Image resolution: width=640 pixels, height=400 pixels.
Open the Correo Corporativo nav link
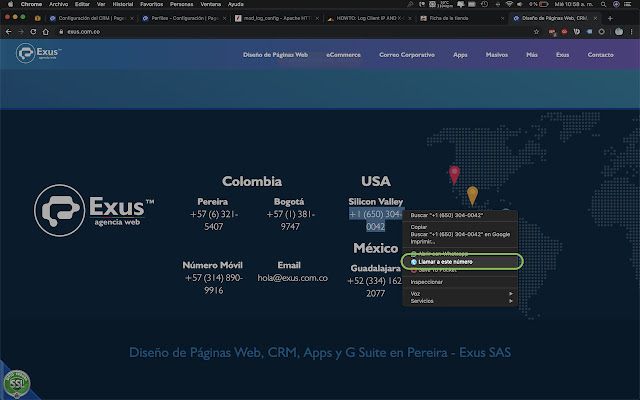tap(407, 55)
